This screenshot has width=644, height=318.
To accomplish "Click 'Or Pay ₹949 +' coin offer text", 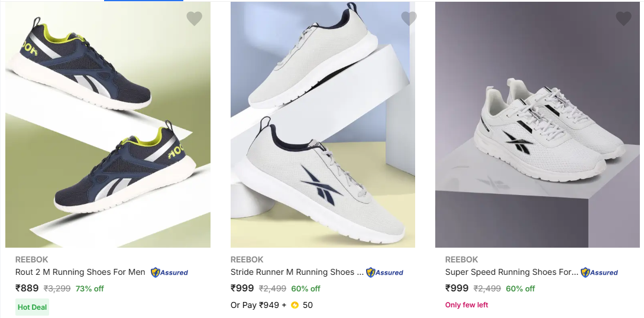I will [x=258, y=305].
